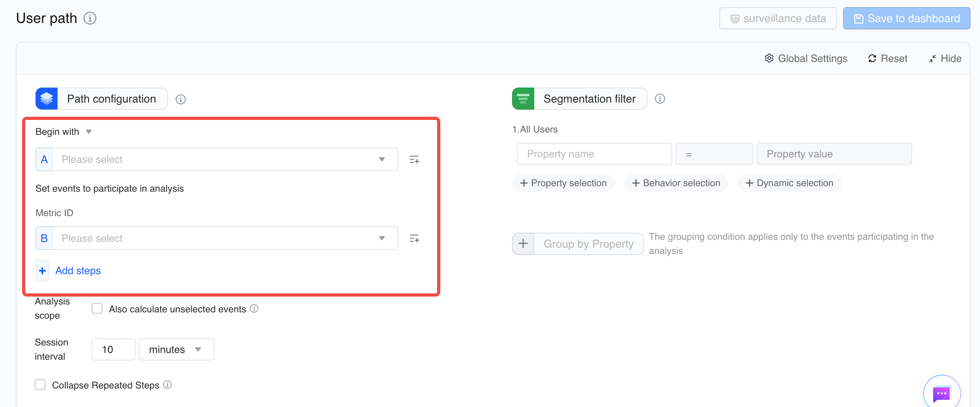Click add-filter icon for step B
This screenshot has width=980, height=407.
point(414,239)
